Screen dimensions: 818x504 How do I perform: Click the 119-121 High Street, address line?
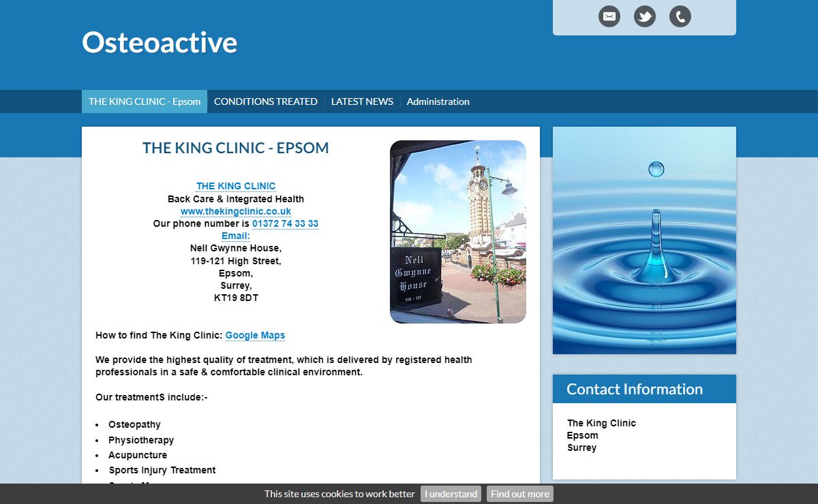point(236,261)
